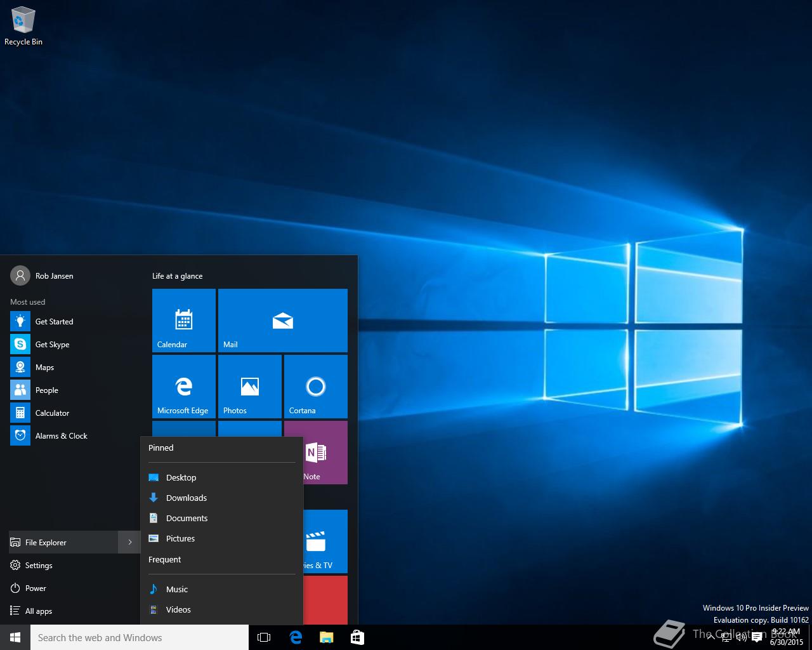Open Downloads from the Pinned list
Screen dimensions: 812x650
[221, 498]
